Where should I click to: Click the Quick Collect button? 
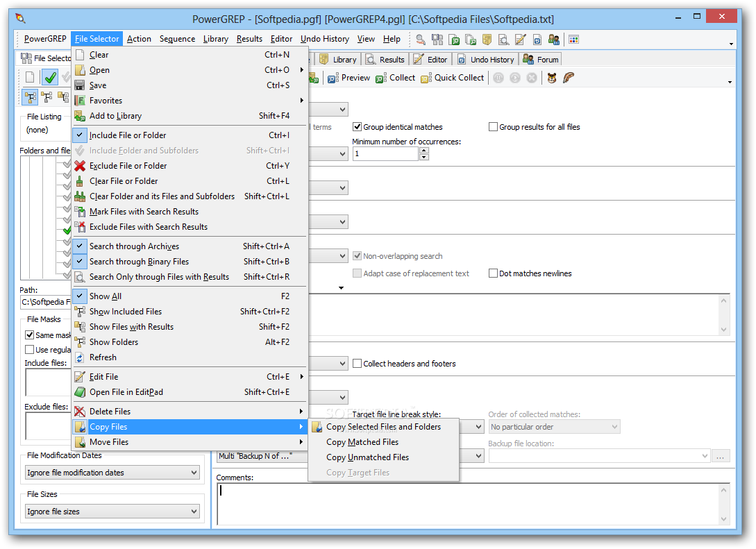tap(452, 78)
